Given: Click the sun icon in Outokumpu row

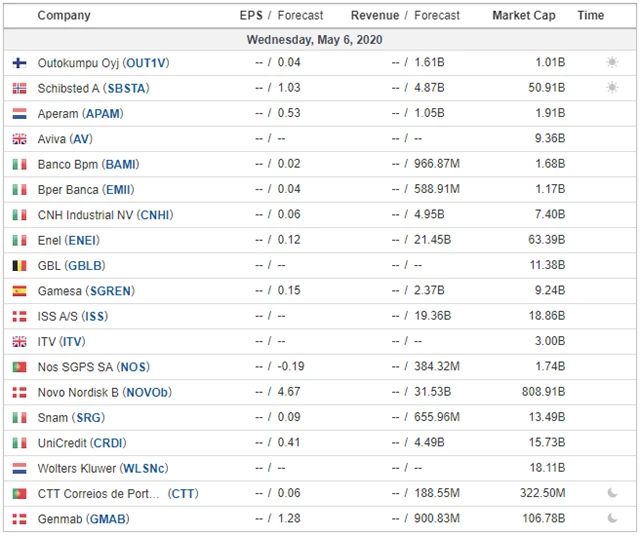Looking at the screenshot, I should (611, 63).
